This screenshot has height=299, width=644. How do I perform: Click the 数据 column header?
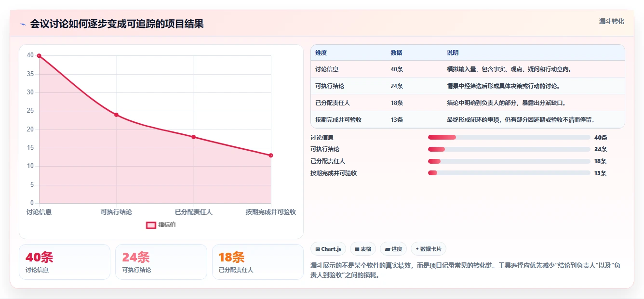click(x=396, y=53)
